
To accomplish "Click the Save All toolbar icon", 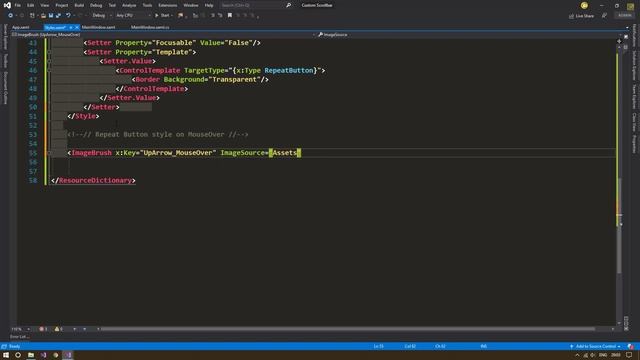I will click(x=58, y=16).
